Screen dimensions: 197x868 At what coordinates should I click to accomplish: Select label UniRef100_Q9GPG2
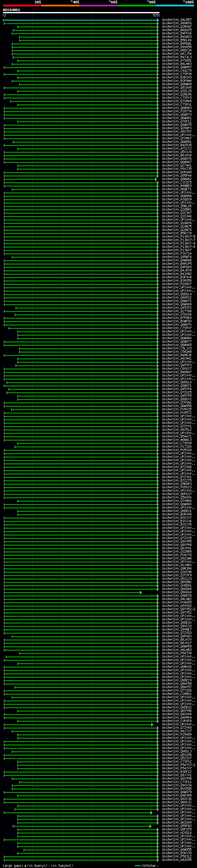(176, 297)
